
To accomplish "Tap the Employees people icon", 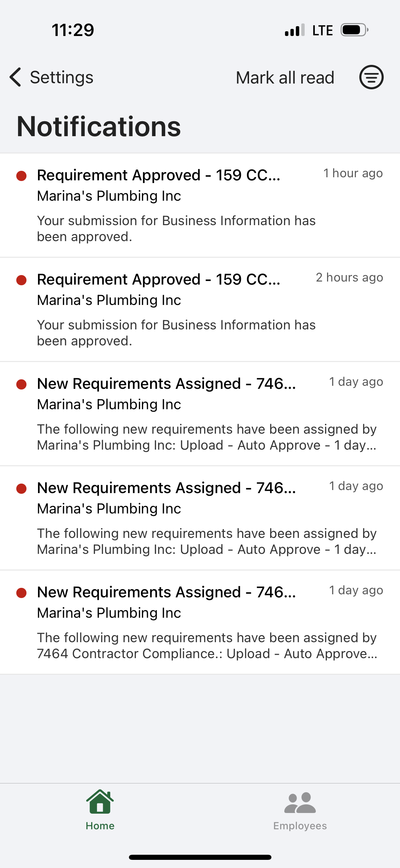I will 300,803.
